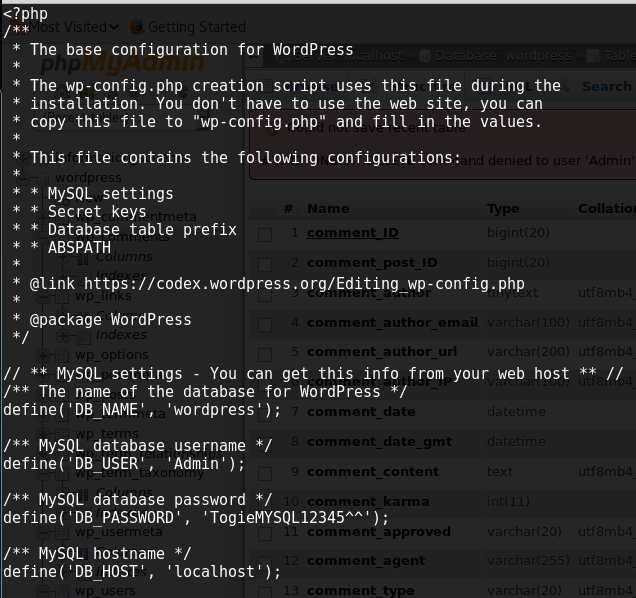
Task: Collapse the wp_term_taxonomy tree node
Action: [43, 473]
